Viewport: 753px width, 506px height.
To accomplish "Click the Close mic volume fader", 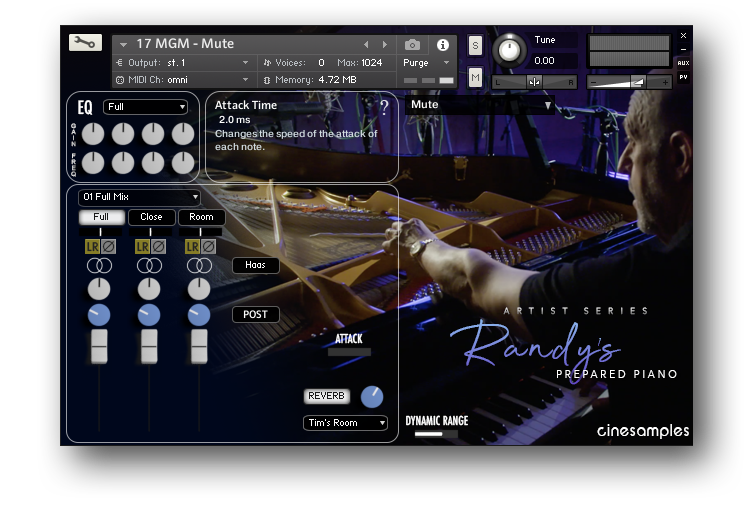I will pos(149,346).
